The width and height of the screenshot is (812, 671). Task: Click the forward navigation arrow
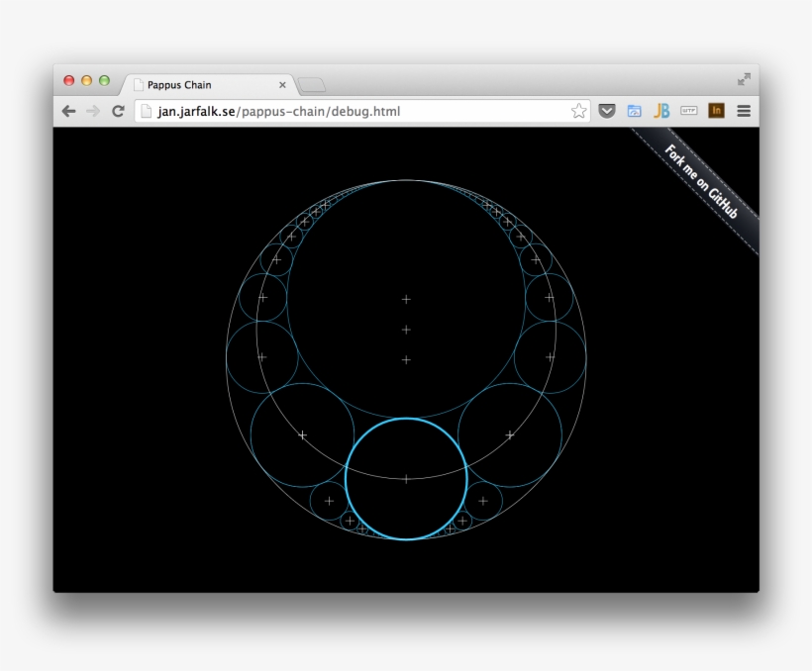pos(90,110)
